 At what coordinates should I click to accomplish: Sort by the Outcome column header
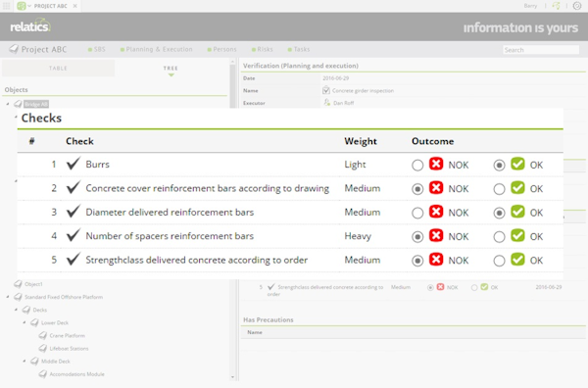pos(433,141)
